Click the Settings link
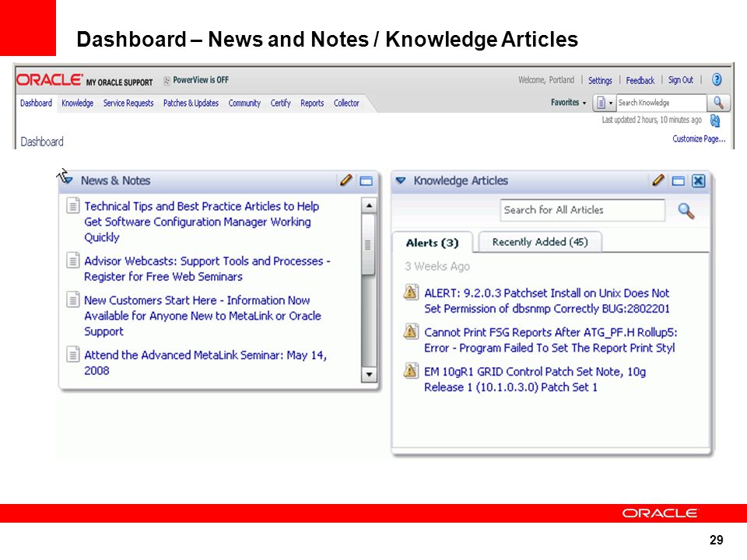Screen dimensions: 747x560 pyautogui.click(x=600, y=80)
